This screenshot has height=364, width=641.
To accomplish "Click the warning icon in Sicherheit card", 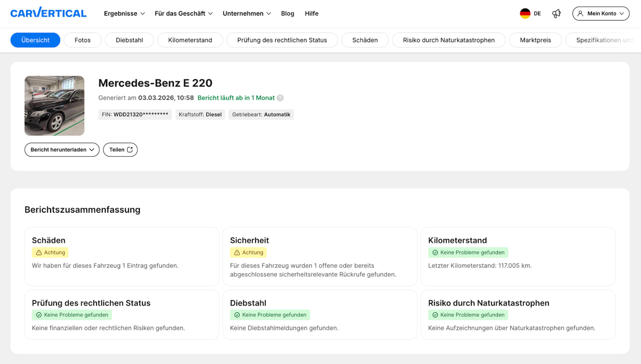I will [237, 253].
